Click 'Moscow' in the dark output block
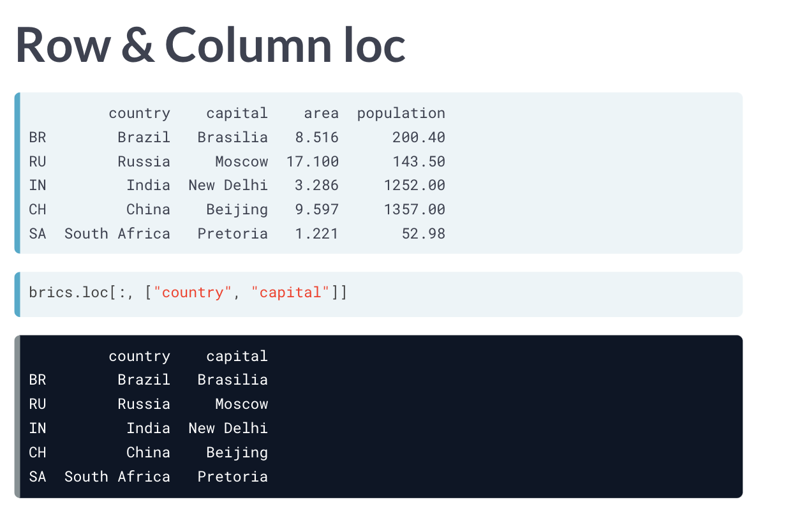Viewport: 786px width, 532px height. click(x=242, y=404)
